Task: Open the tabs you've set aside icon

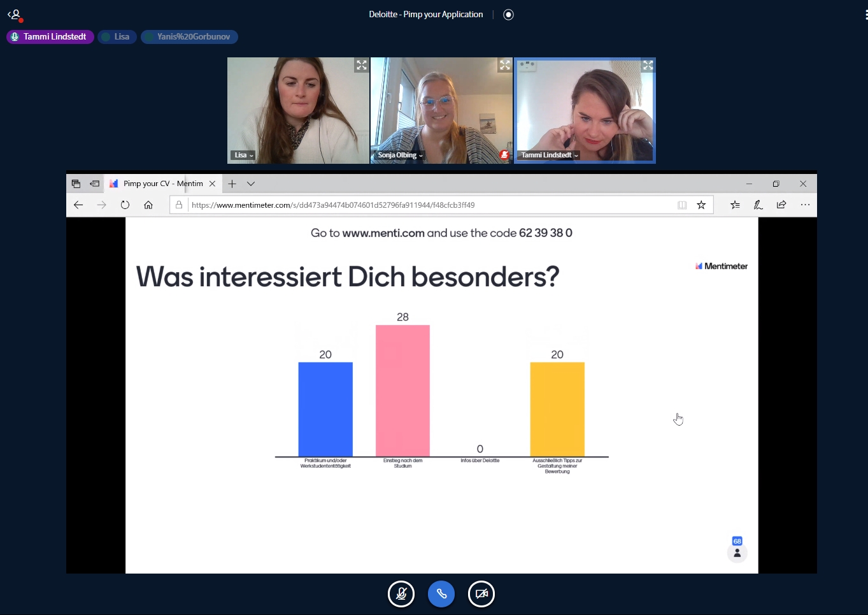Action: pos(76,184)
